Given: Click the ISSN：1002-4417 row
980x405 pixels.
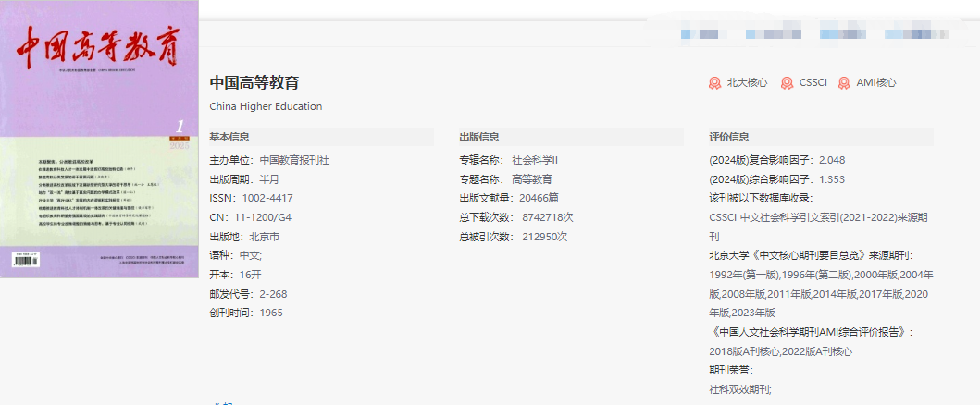Looking at the screenshot, I should pyautogui.click(x=252, y=198).
